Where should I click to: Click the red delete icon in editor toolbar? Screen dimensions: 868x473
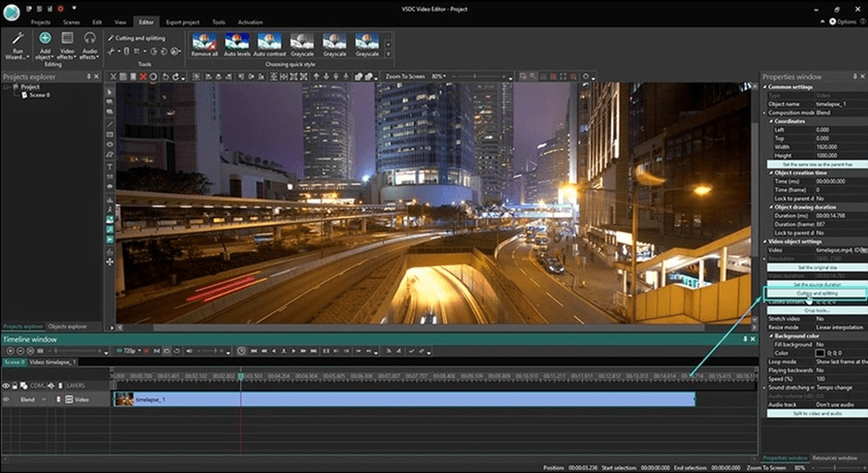(x=142, y=77)
